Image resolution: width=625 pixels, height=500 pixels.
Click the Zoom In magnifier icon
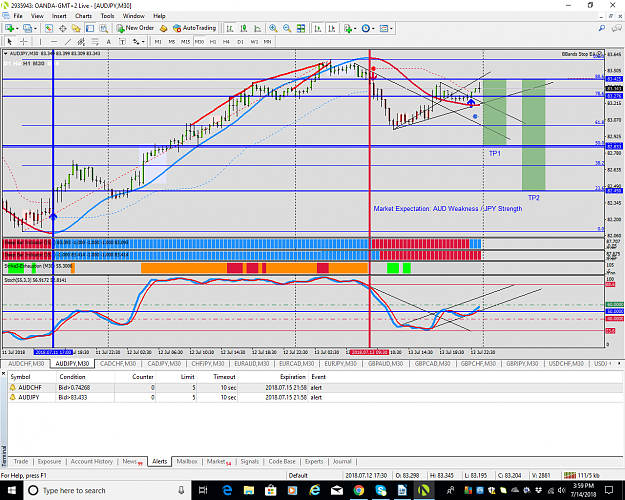tap(273, 28)
